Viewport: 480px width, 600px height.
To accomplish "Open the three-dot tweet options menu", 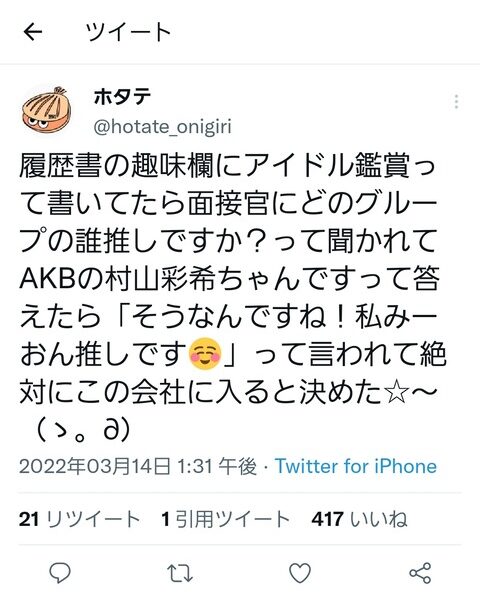I will click(456, 101).
